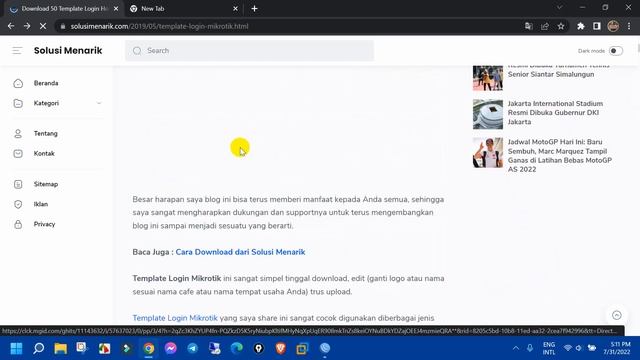Bookmark this page with star icon
The image size is (640, 360).
[x=561, y=26]
